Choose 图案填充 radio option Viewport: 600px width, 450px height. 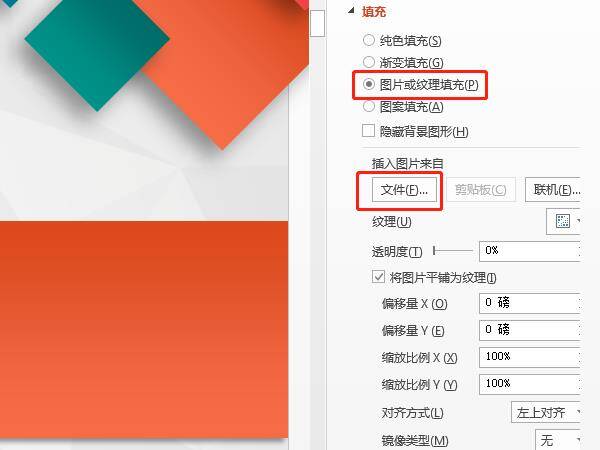point(368,106)
